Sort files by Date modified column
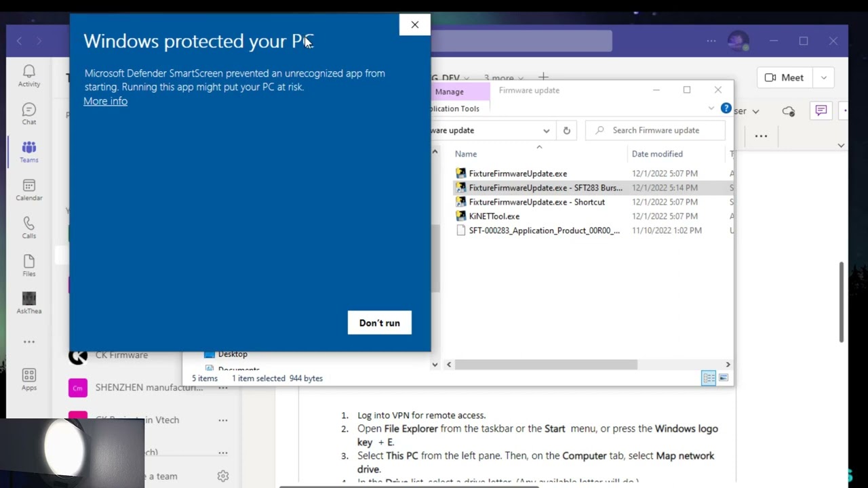Viewport: 868px width, 488px height. (x=657, y=154)
